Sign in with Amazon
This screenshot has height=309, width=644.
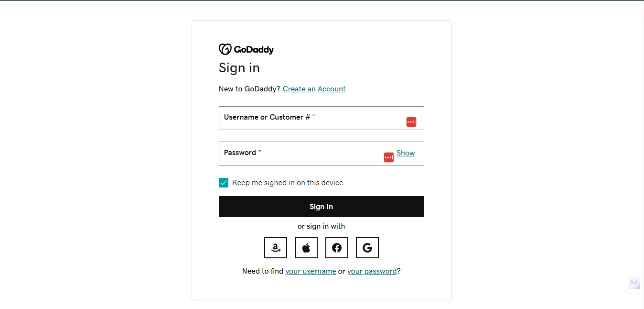click(276, 248)
